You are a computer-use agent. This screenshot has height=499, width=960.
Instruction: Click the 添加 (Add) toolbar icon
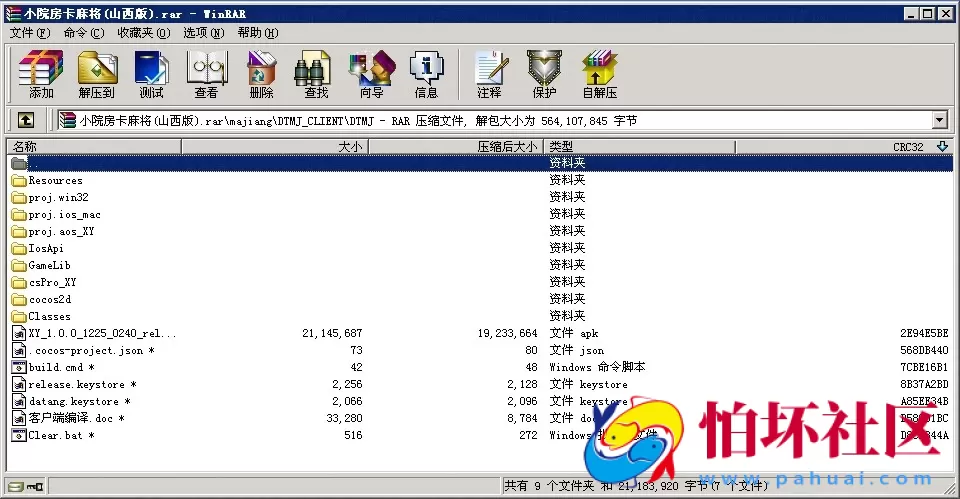[x=41, y=74]
